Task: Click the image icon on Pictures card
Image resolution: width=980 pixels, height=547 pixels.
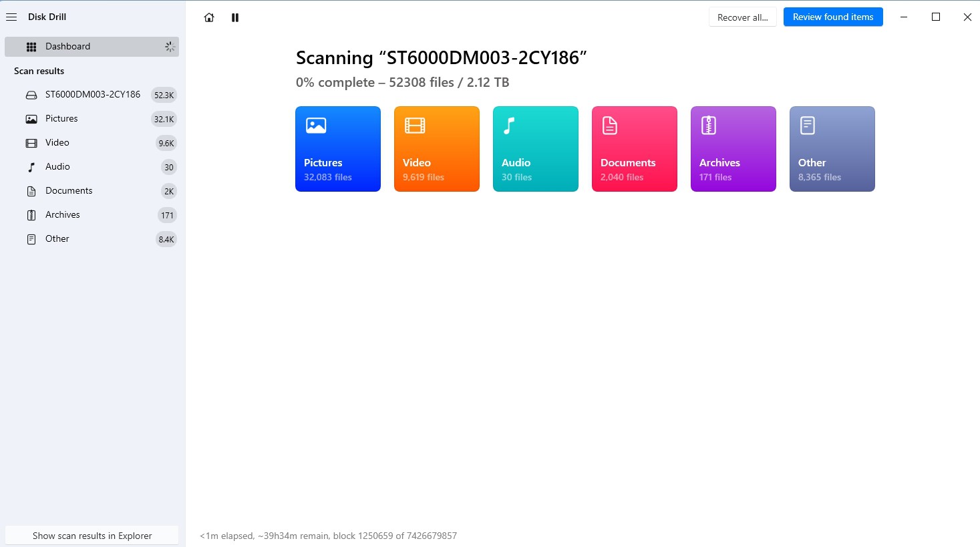Action: click(x=316, y=126)
